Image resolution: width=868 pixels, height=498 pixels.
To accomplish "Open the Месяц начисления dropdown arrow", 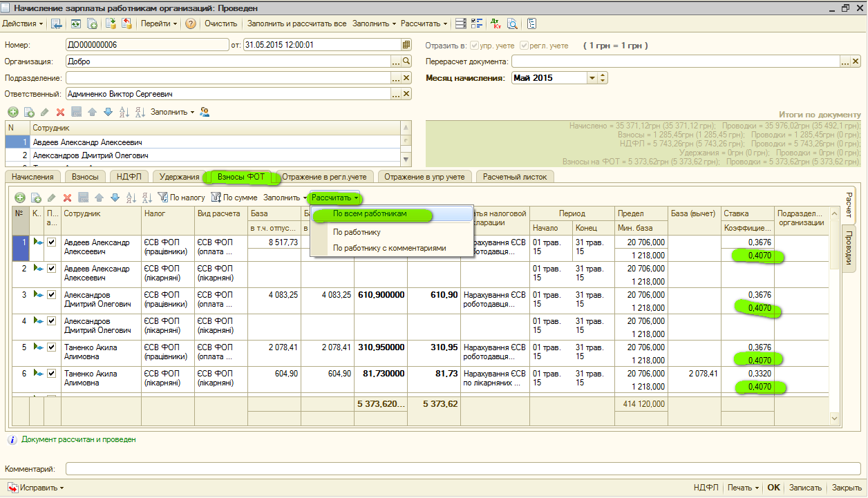I will [592, 78].
